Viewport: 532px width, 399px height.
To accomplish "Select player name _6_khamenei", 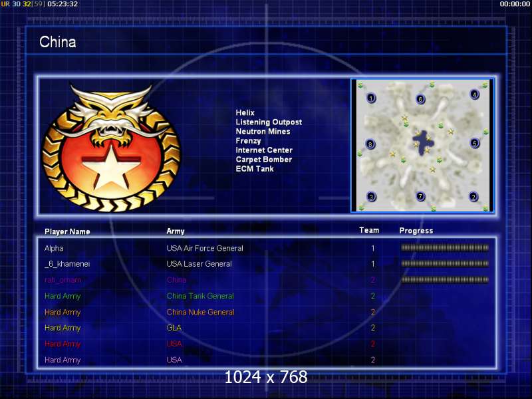I will click(67, 264).
